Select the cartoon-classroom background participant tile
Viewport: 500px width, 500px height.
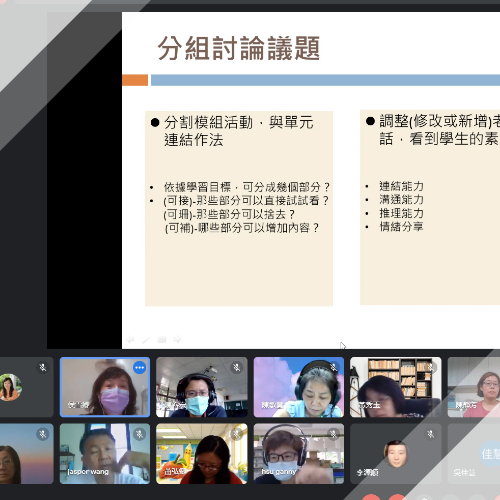pyautogui.click(x=202, y=454)
